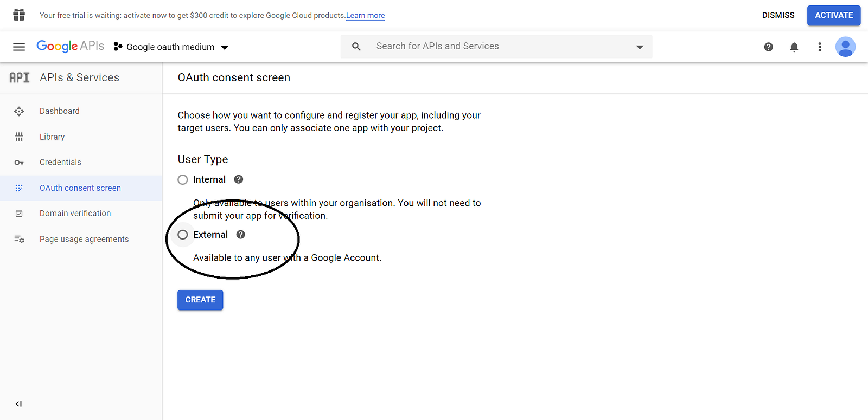Open the notifications bell
The image size is (868, 420).
point(794,47)
